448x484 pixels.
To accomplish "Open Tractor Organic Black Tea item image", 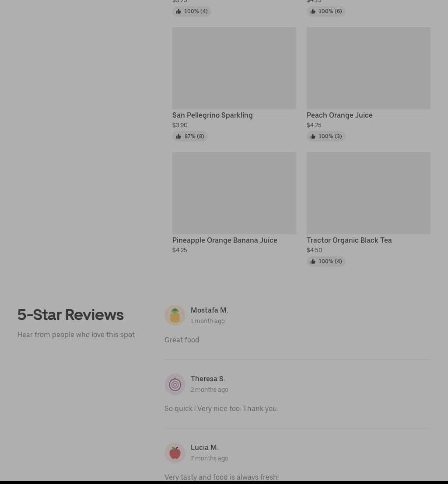I will 369,193.
